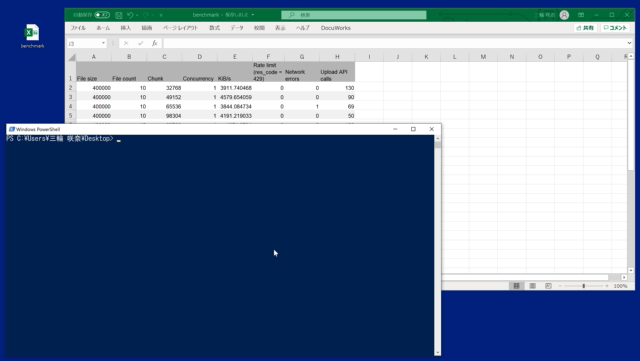Click the Redo icon in Excel
This screenshot has width=640, height=361.
[x=146, y=15]
